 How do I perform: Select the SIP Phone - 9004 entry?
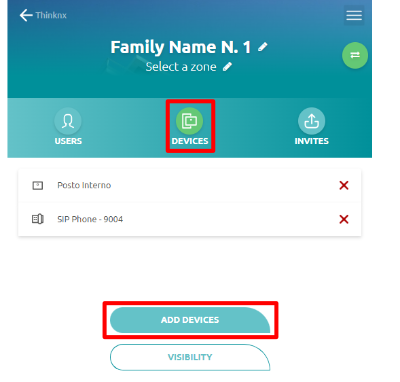190,219
